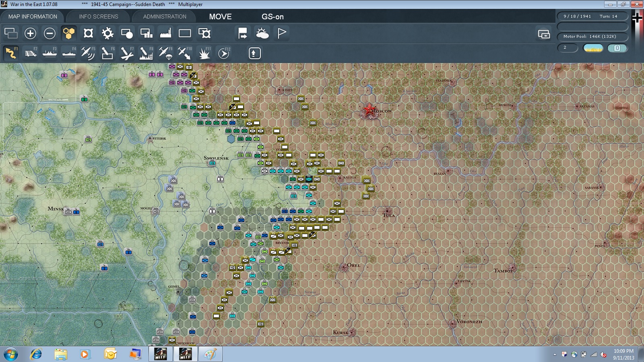Image resolution: width=644 pixels, height=362 pixels.
Task: Zoom out with the minus icon
Action: coord(50,33)
